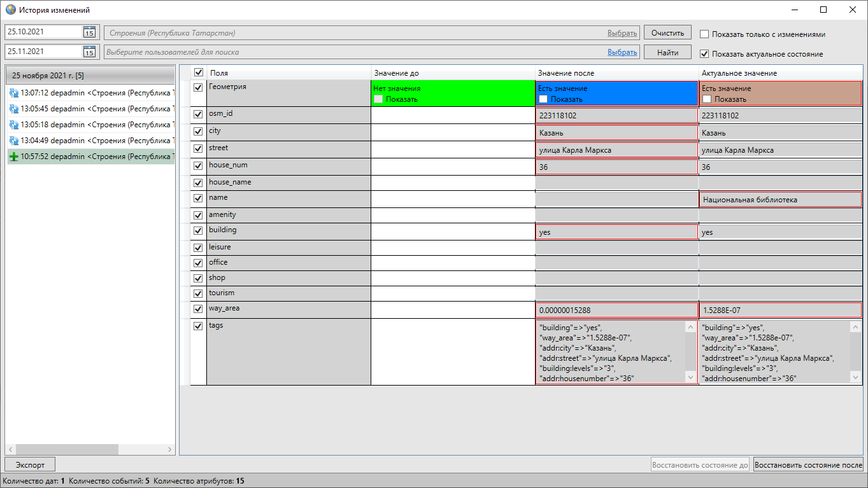Click the green plus icon of 10:57:52 event
The height and width of the screenshot is (488, 868).
[14, 157]
